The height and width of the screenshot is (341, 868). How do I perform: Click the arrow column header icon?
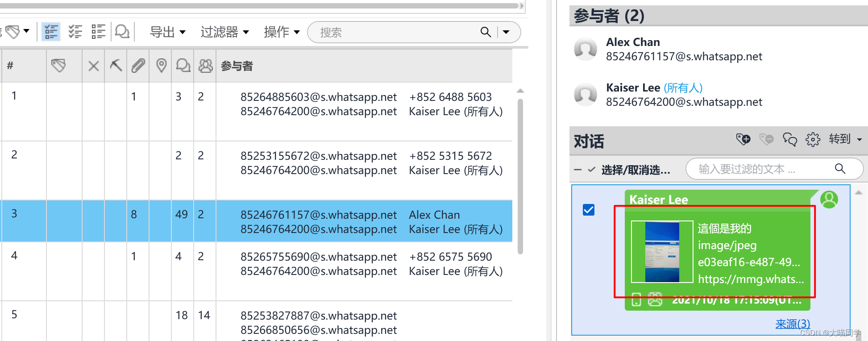coord(116,66)
